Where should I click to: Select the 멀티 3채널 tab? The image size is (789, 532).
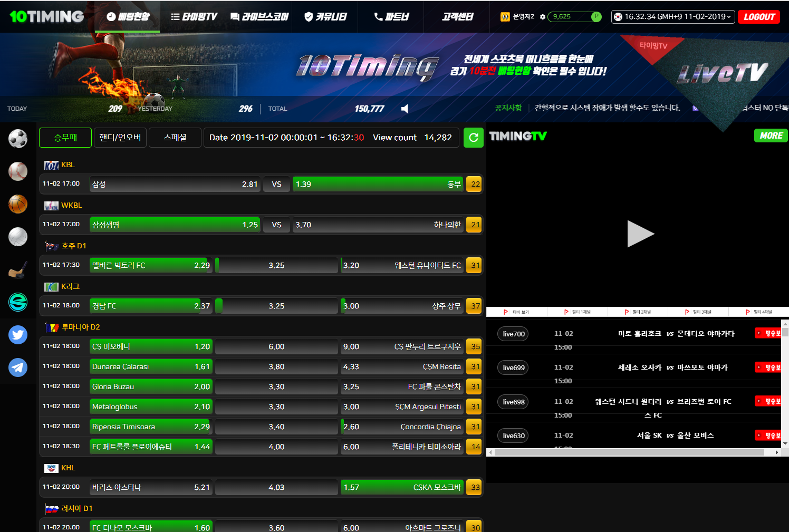(x=698, y=312)
